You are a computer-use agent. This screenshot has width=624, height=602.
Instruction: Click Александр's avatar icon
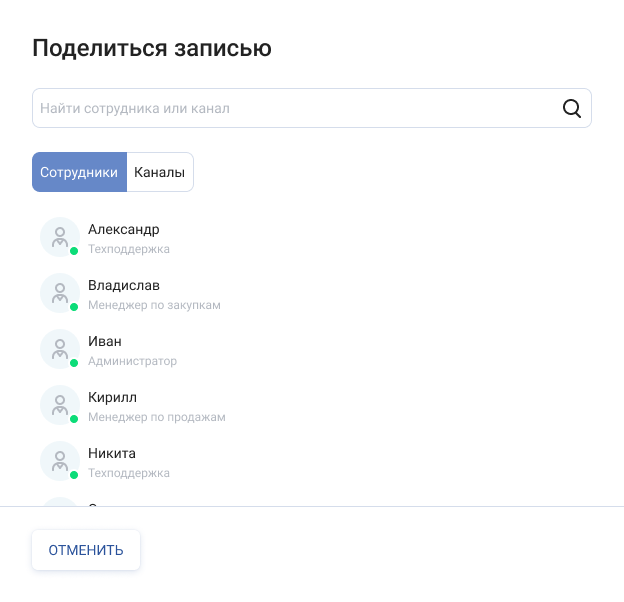click(x=60, y=237)
